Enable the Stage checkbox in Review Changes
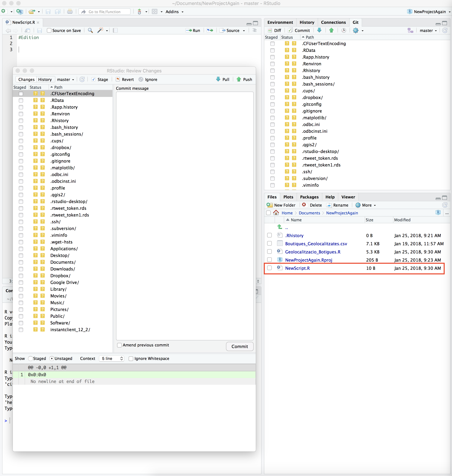Image resolution: width=452 pixels, height=476 pixels. click(x=93, y=79)
